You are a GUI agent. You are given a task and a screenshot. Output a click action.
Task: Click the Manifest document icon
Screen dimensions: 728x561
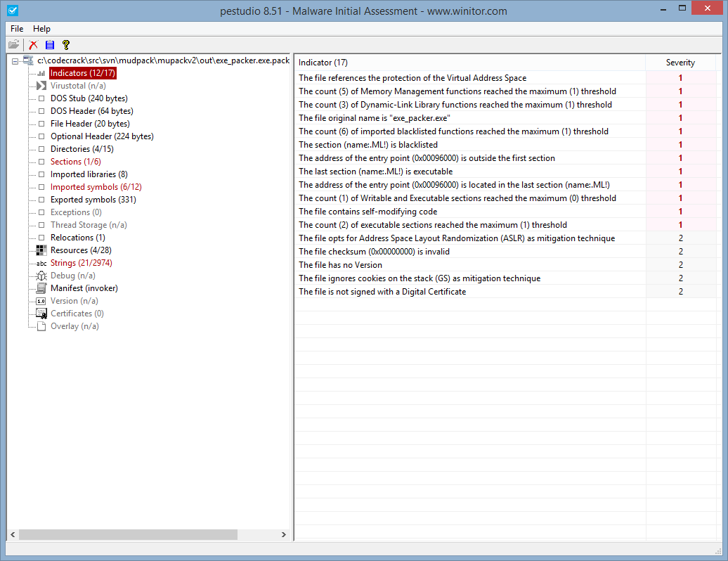[x=41, y=288]
